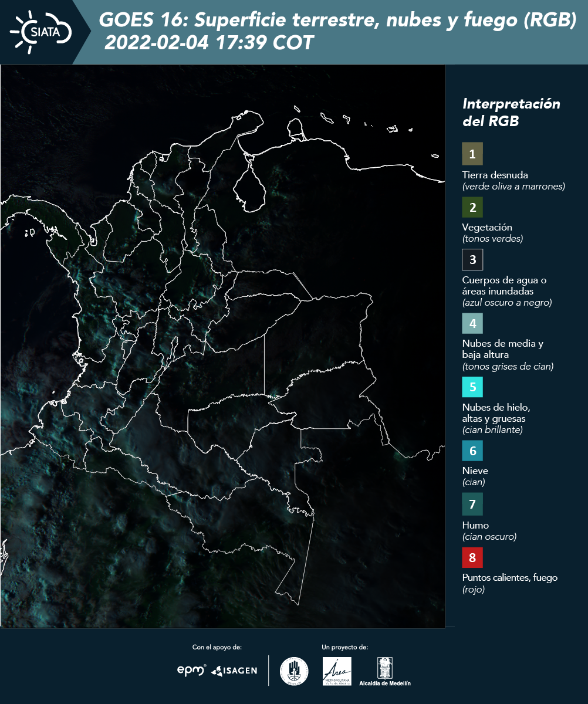
Task: Select legend swatch 1 Tierra desnuda
Action: click(x=472, y=154)
